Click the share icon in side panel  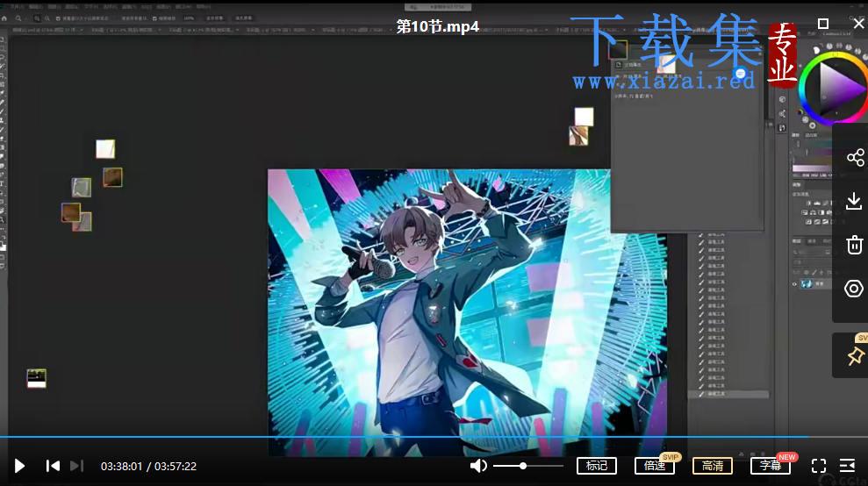[855, 158]
